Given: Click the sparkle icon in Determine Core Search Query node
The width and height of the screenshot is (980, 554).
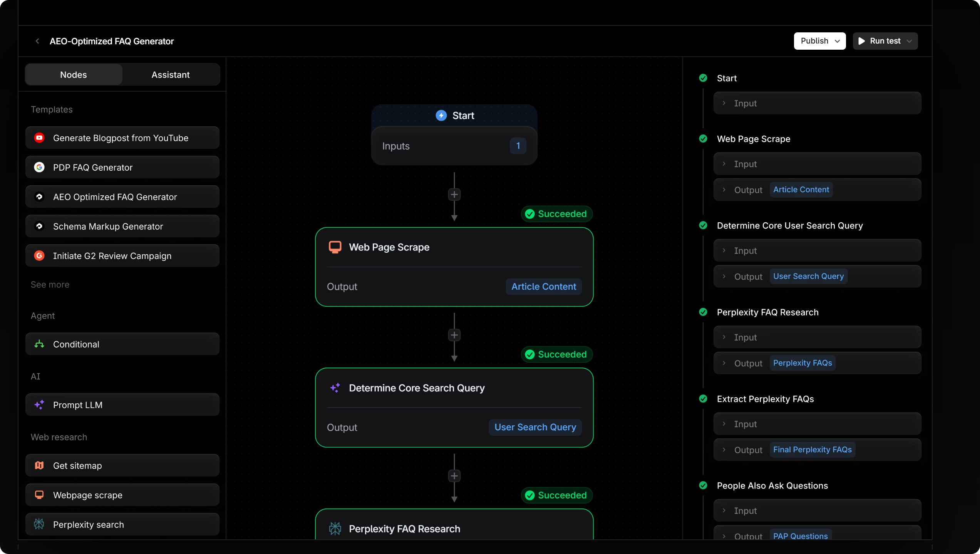Looking at the screenshot, I should [x=335, y=388].
